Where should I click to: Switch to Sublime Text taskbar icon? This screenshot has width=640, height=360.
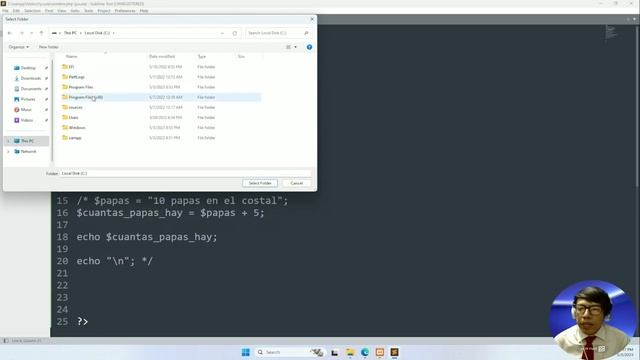point(394,352)
